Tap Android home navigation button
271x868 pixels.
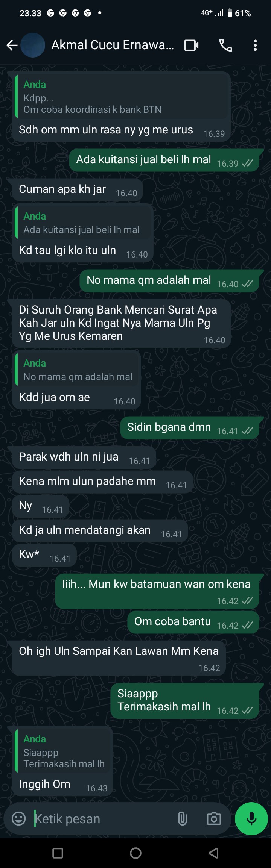135,853
